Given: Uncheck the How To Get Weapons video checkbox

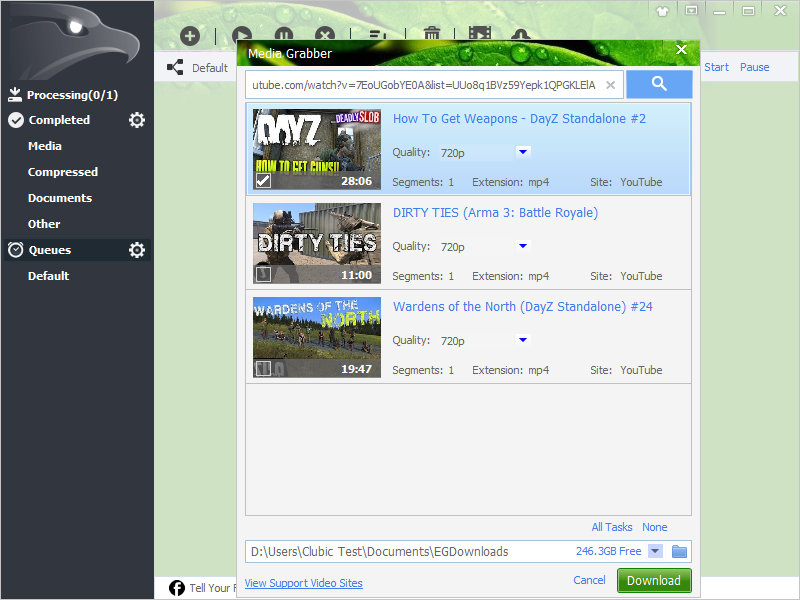Looking at the screenshot, I should [x=263, y=181].
